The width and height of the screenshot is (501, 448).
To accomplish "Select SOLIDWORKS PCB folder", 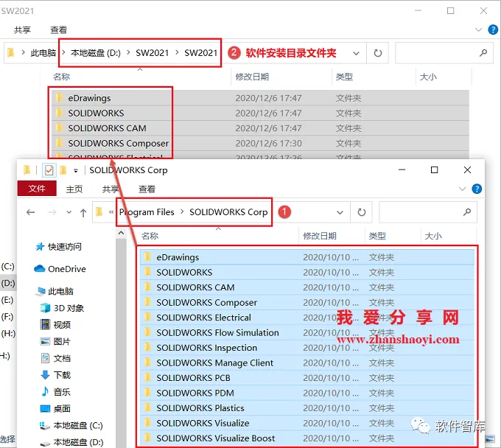I will click(307, 378).
